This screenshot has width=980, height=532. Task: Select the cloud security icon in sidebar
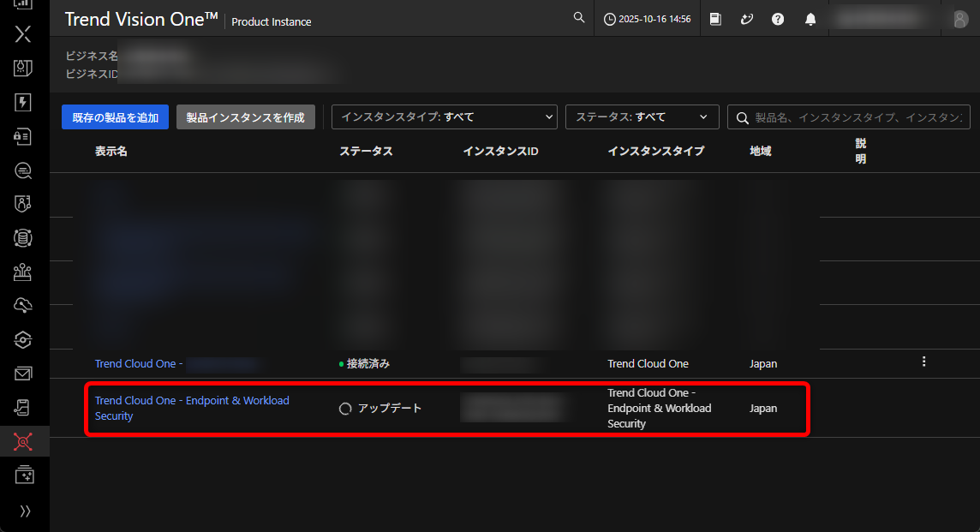click(23, 306)
